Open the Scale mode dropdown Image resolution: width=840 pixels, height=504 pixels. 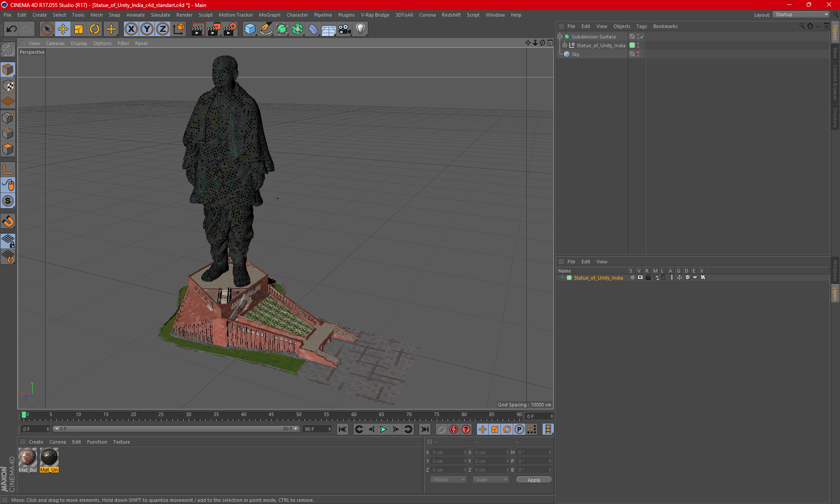491,479
